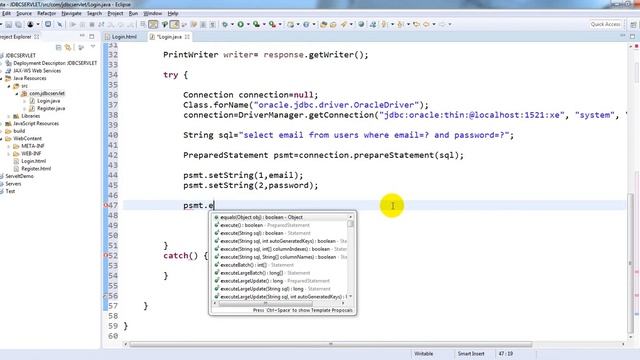The image size is (640, 360).
Task: Click the Back to last edit arrow icon
Action: [x=416, y=24]
